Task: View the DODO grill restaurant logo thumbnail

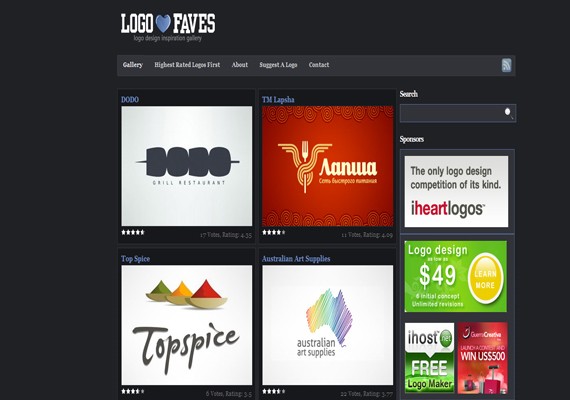Action: (x=186, y=166)
